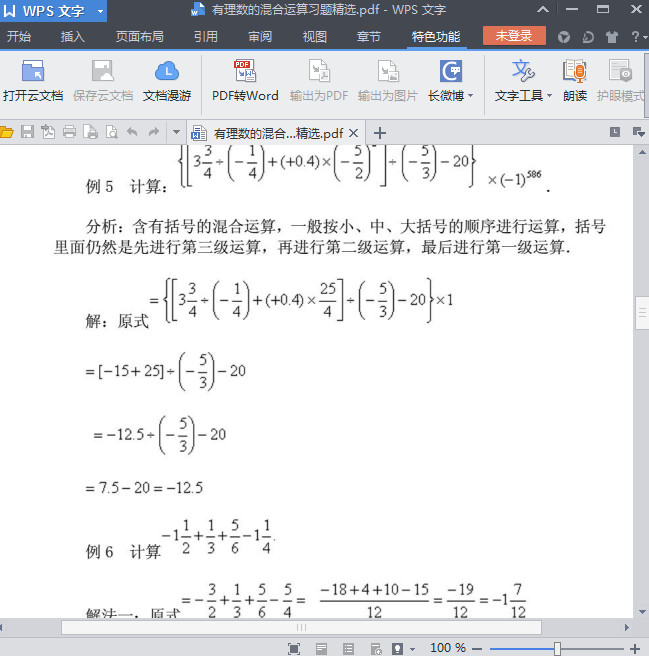Open the 开始 ribbon tab
This screenshot has width=649, height=656.
tap(19, 36)
